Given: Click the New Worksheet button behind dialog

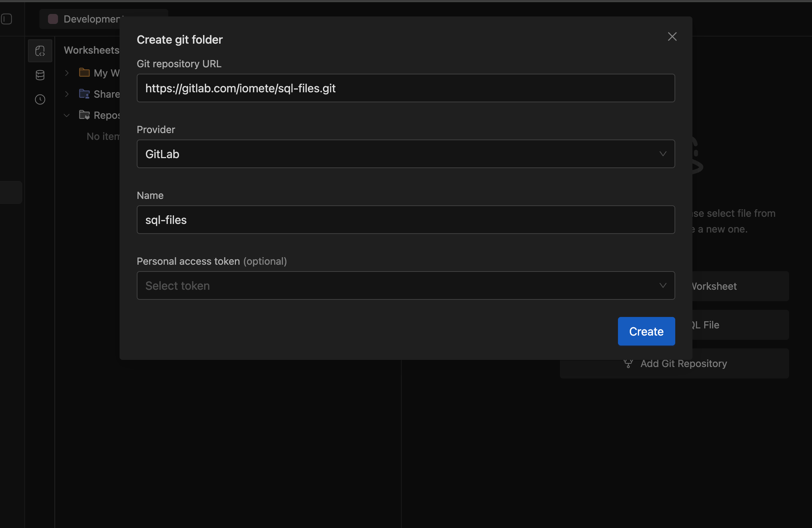Looking at the screenshot, I should click(x=740, y=286).
